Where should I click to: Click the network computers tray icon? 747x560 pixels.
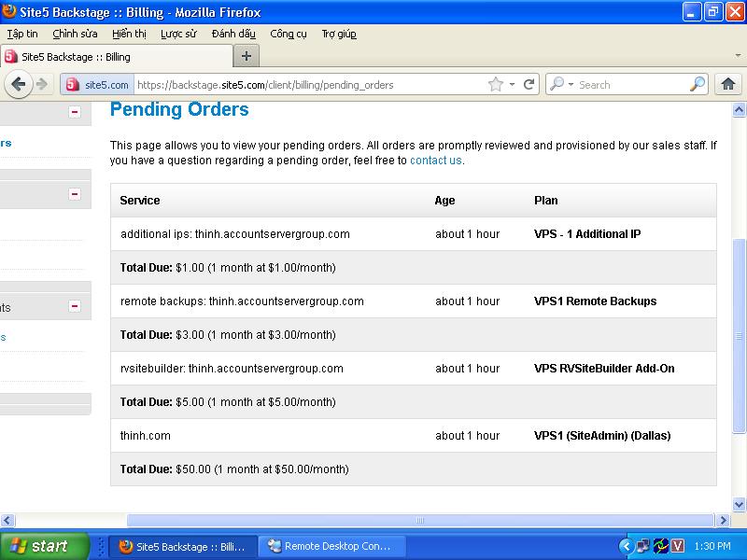pyautogui.click(x=643, y=546)
